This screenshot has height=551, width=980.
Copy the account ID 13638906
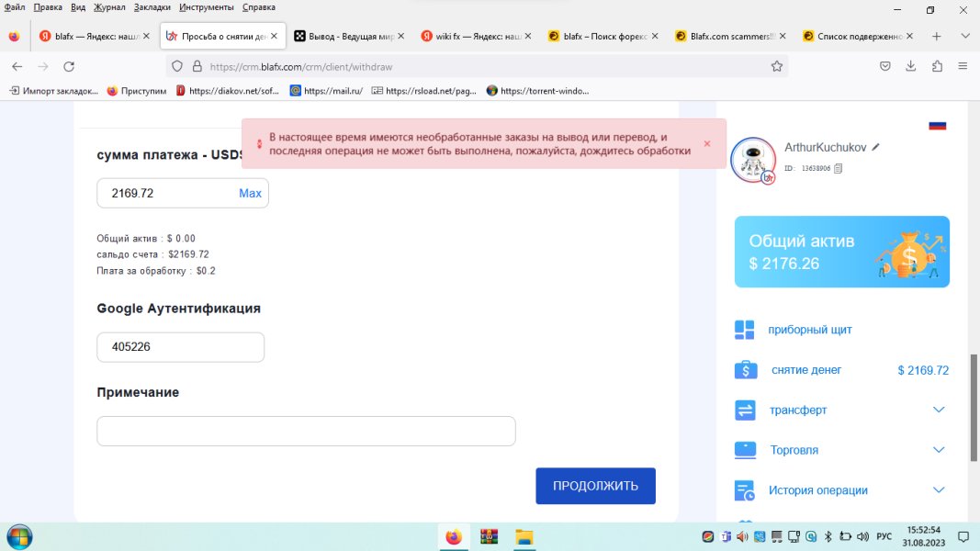(839, 168)
